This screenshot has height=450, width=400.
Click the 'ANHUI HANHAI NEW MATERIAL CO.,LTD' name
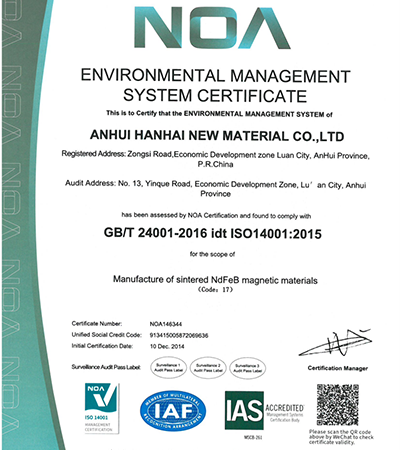click(217, 136)
